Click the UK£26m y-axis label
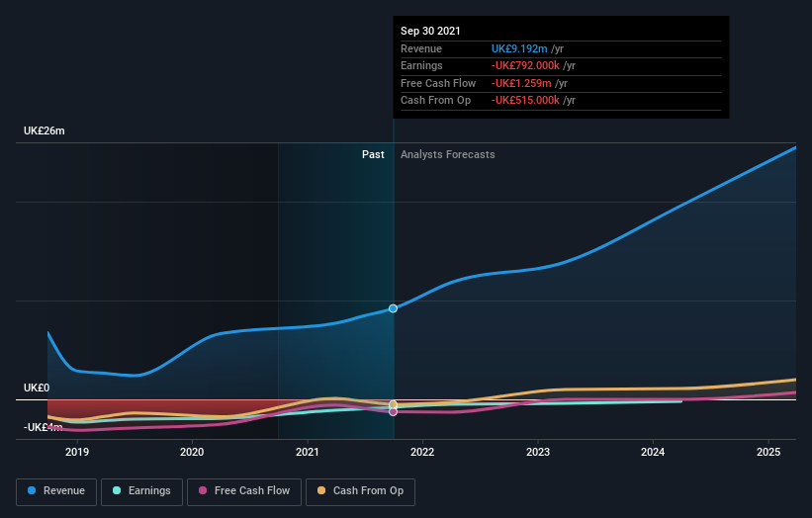Screen dimensions: 812x518 point(45,130)
